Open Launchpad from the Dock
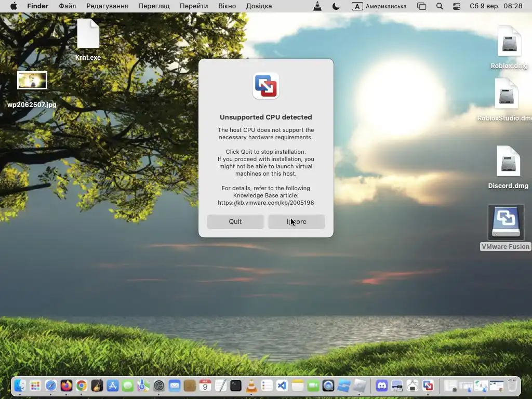 35,386
